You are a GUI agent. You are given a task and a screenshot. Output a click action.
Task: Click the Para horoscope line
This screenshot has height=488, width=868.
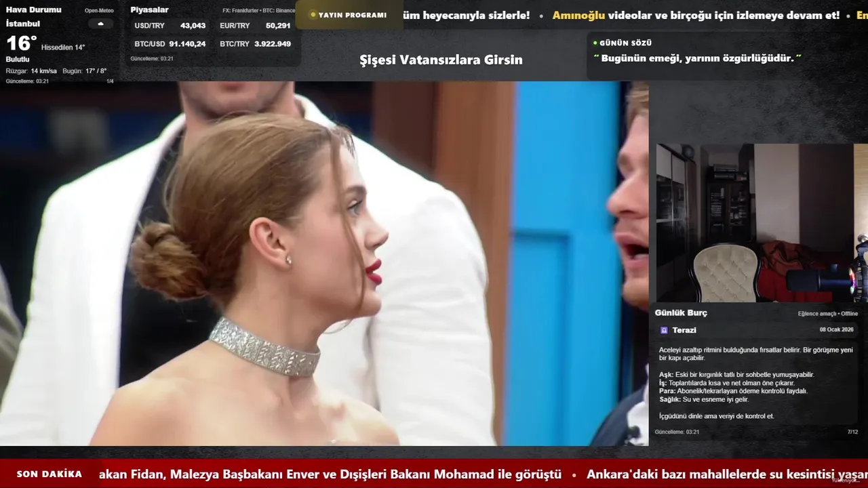pyautogui.click(x=733, y=391)
